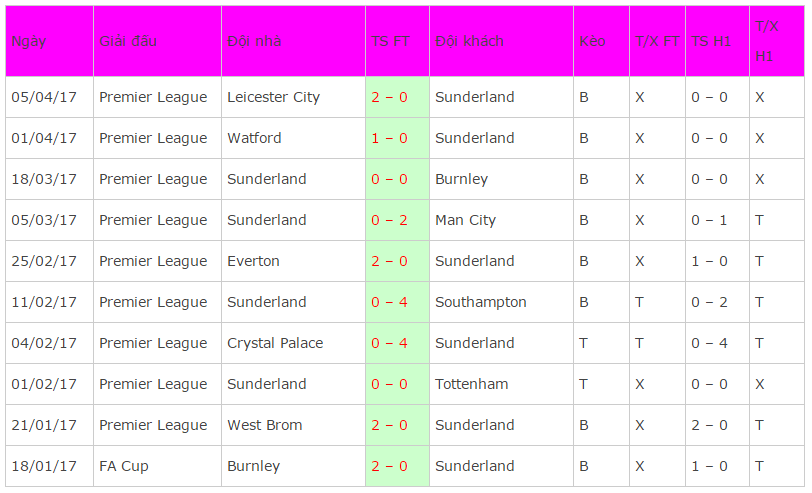Viewport: 812px width, 493px height.
Task: Click the Man City away team
Action: 466,221
